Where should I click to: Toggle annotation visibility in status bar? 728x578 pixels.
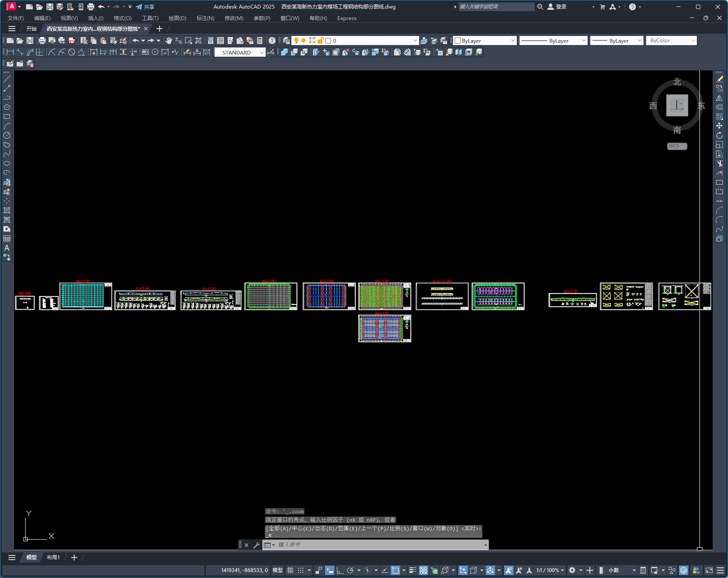(x=508, y=570)
